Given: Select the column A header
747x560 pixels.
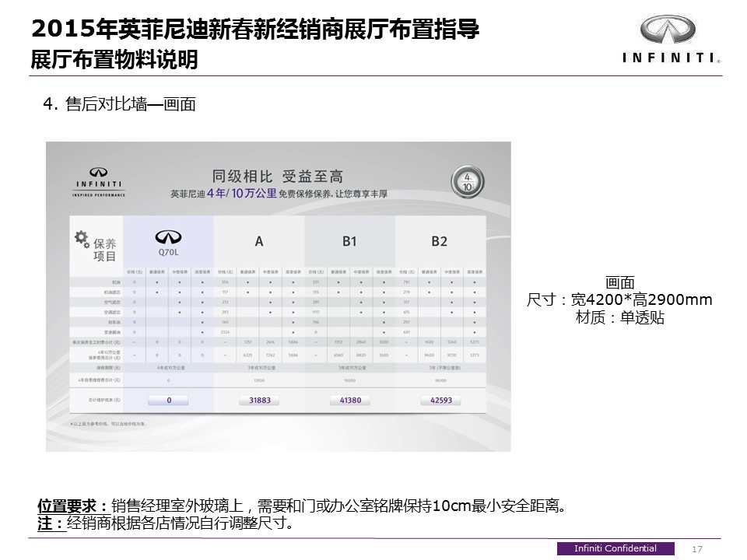Looking at the screenshot, I should pyautogui.click(x=259, y=242).
